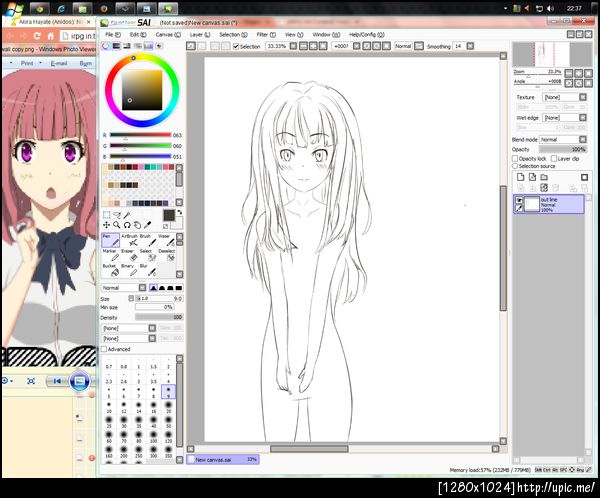
Task: Create a new layer folder
Action: [544, 177]
